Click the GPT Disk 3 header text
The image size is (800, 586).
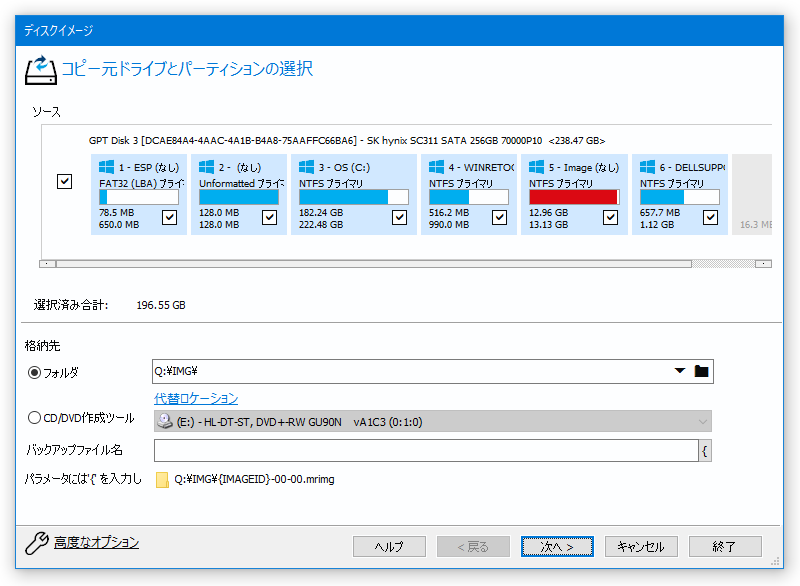pos(347,141)
